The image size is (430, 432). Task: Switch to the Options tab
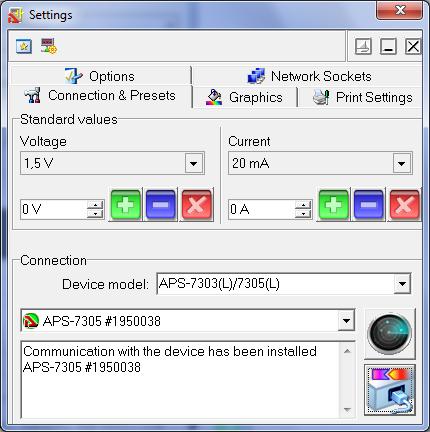click(x=100, y=76)
